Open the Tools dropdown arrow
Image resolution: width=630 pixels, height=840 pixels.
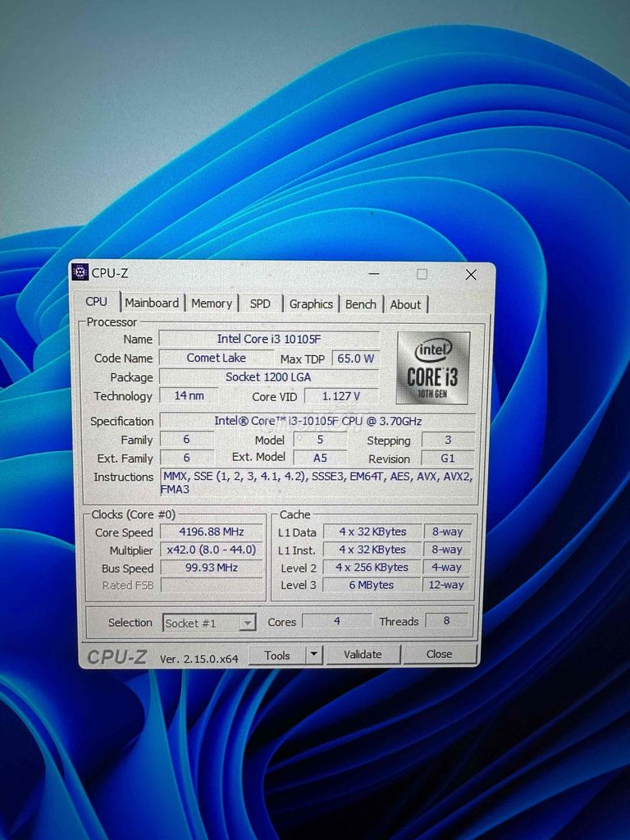coord(314,655)
